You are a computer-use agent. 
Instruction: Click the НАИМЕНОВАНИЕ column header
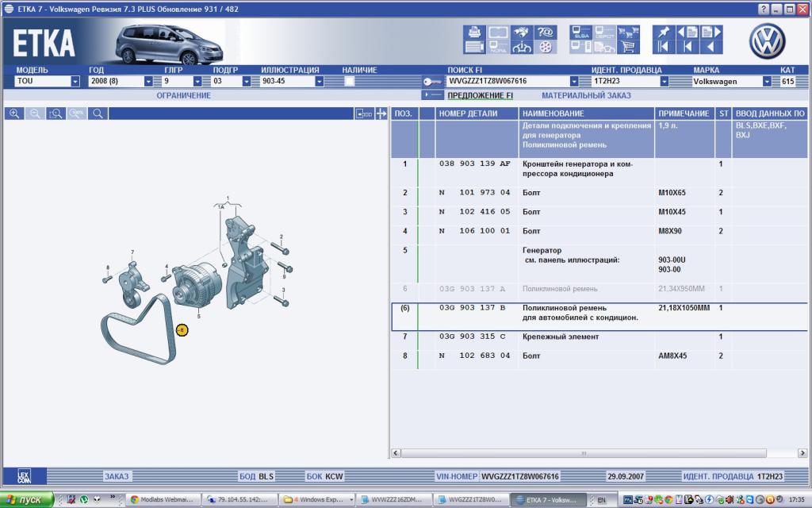tap(586, 114)
